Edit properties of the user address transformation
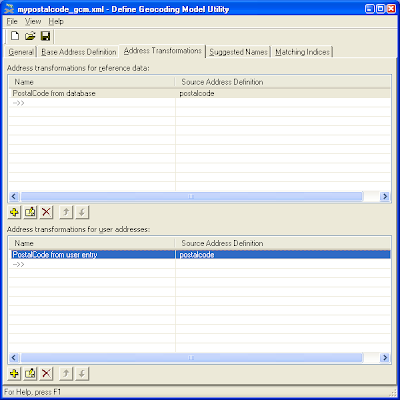Screen dimensions: 400x400 [30, 374]
